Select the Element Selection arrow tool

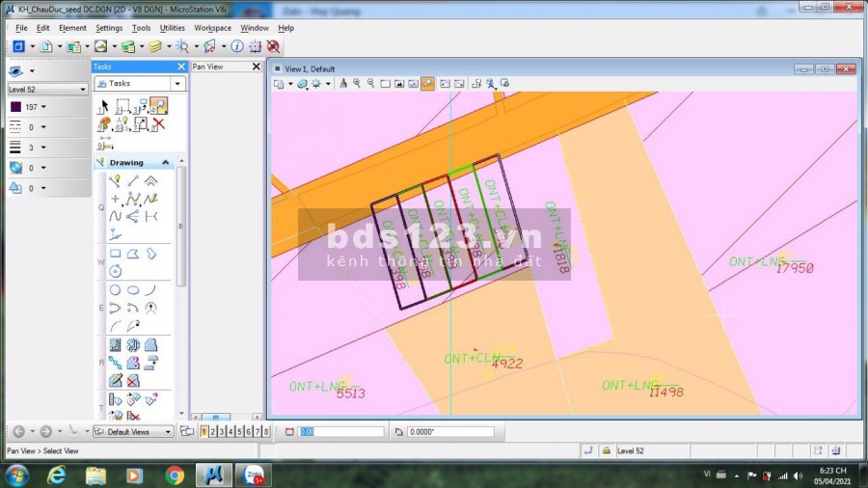[104, 106]
